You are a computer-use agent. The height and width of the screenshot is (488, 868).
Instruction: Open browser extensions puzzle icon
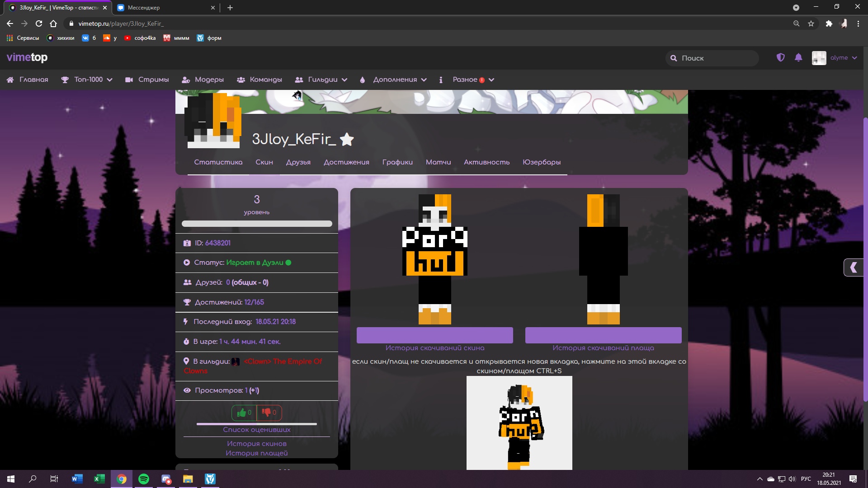(829, 23)
